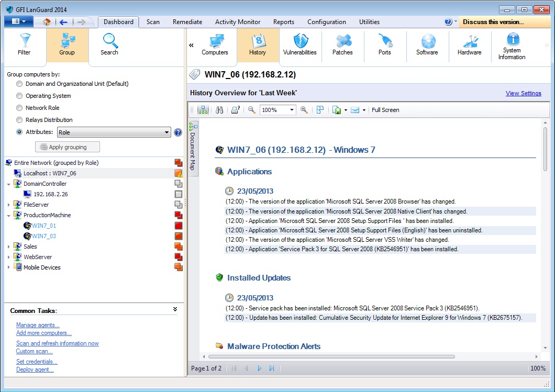Select the Attributes radio button
Viewport: 555px width, 392px height.
tap(19, 132)
